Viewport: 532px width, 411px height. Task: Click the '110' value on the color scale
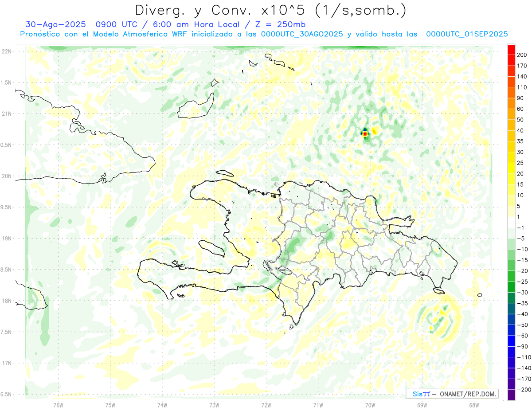[x=522, y=87]
